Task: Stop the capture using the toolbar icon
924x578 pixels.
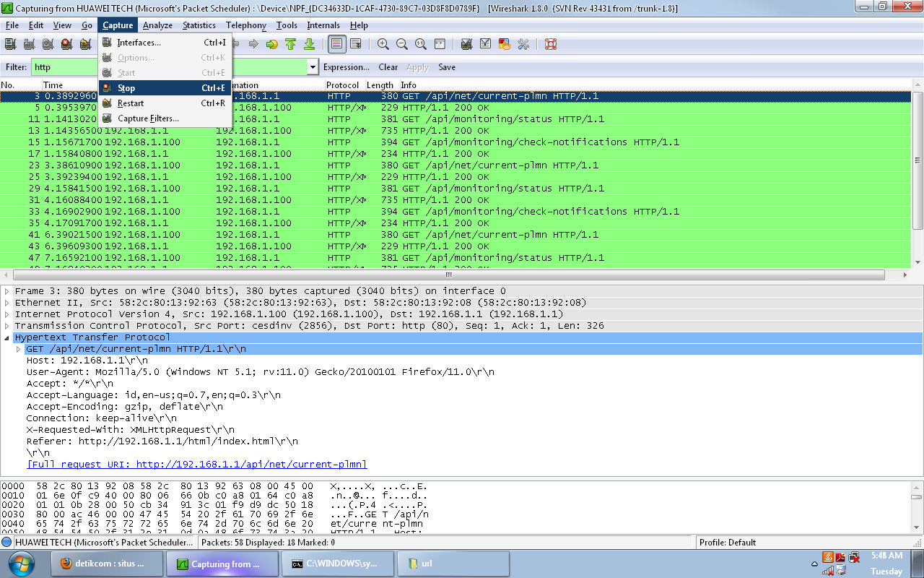Action: [66, 44]
